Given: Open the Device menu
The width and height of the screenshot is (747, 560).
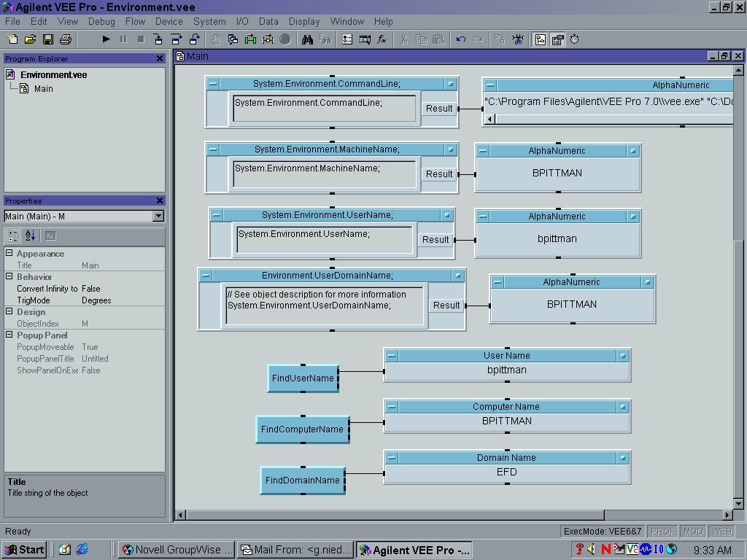Looking at the screenshot, I should click(x=169, y=21).
